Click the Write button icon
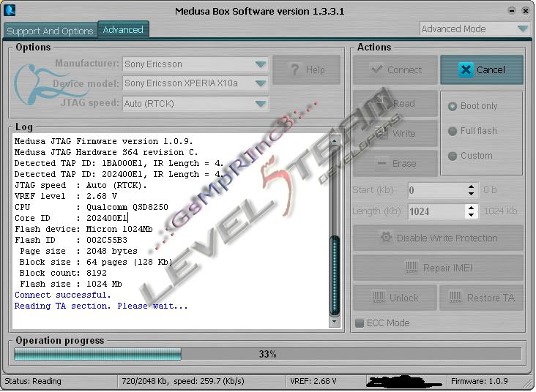 [381, 133]
